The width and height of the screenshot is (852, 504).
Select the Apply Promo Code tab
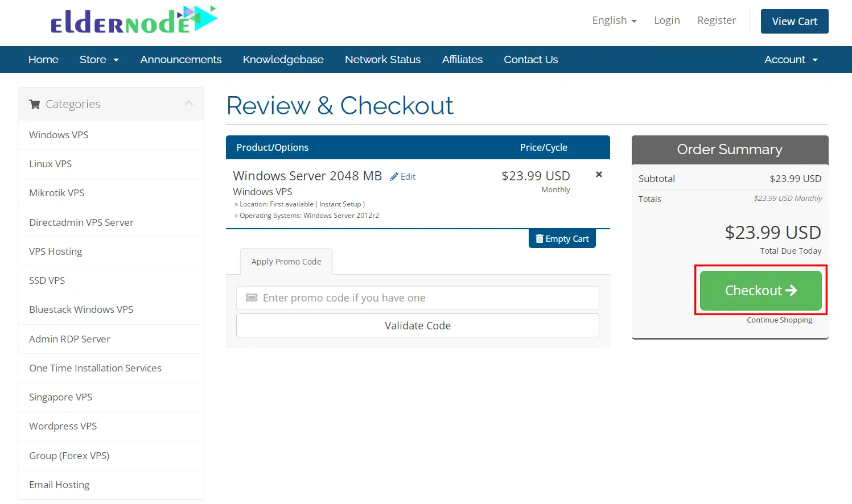[x=286, y=262]
